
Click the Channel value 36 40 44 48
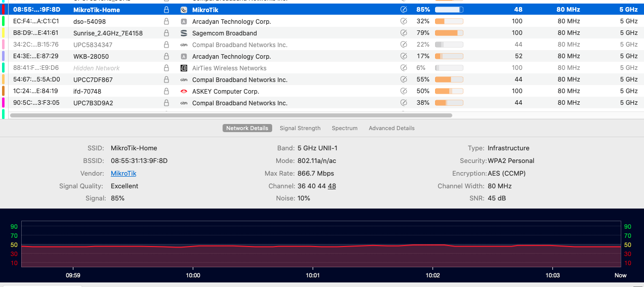[317, 186]
